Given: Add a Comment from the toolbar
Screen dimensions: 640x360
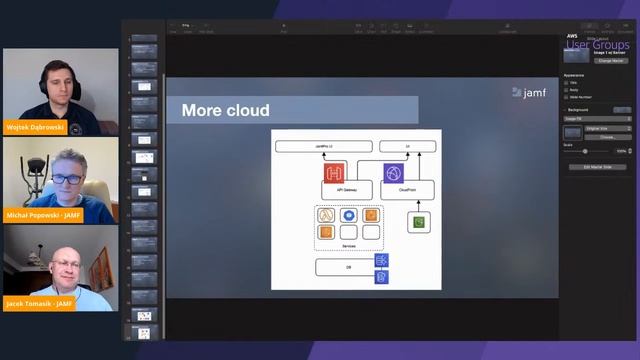Looking at the screenshot, I should coord(426,28).
